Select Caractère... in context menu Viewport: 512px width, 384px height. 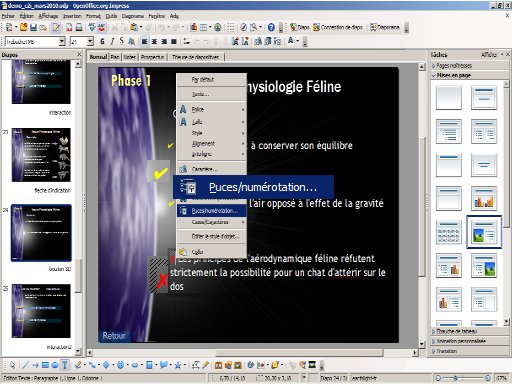point(211,169)
